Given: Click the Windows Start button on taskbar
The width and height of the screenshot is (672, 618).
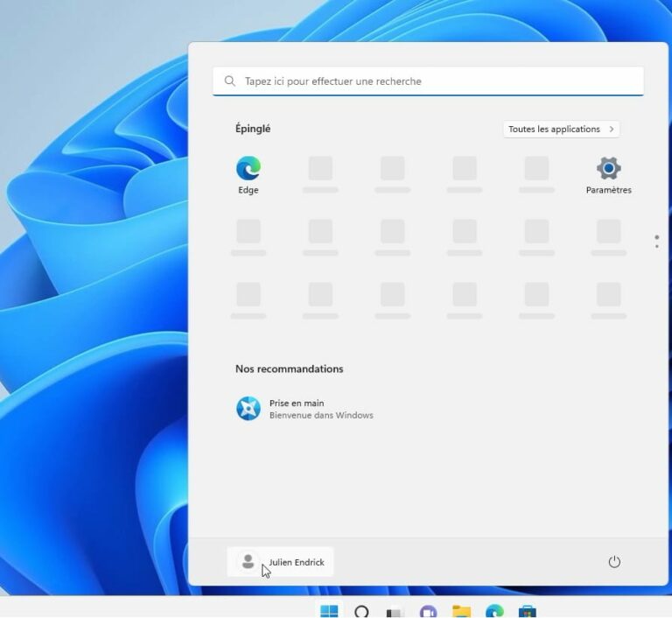Looking at the screenshot, I should click(x=329, y=611).
